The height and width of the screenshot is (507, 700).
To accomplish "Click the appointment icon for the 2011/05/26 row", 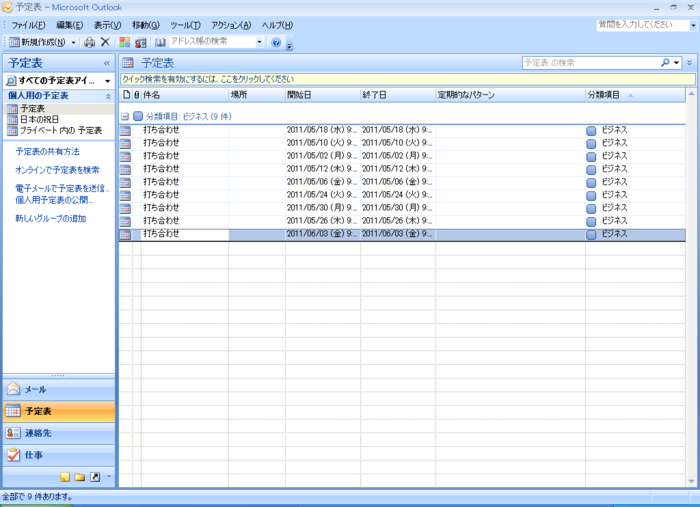I will point(125,221).
